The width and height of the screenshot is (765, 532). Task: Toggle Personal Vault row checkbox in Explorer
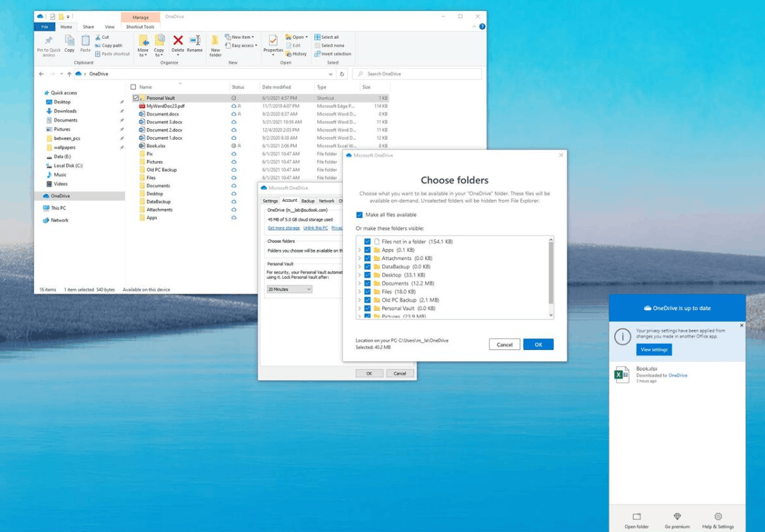(x=136, y=98)
